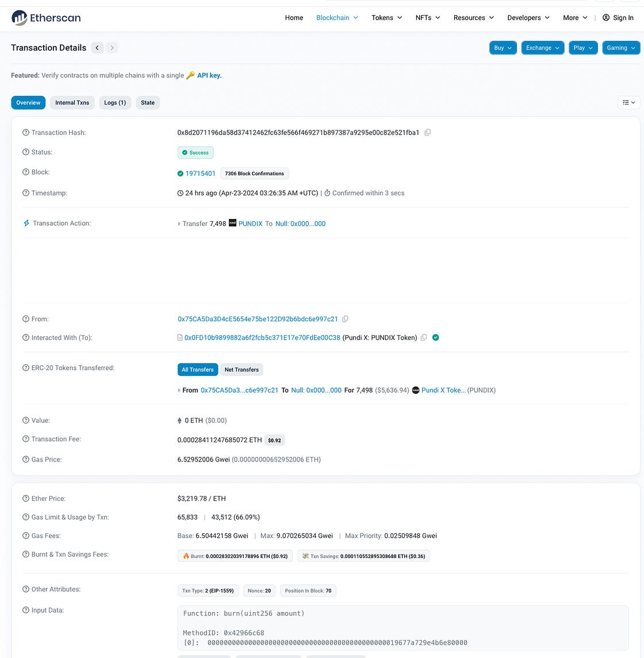This screenshot has height=658, width=644.
Task: Click the Etherscan logo
Action: tap(46, 18)
